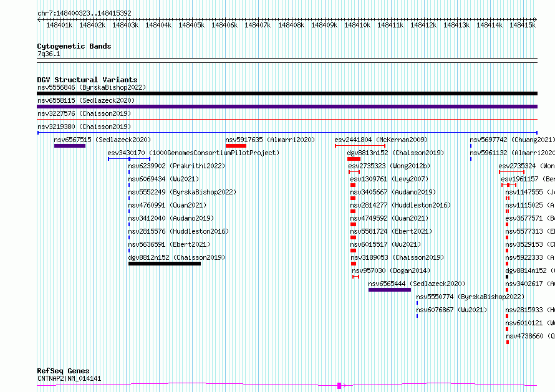The width and height of the screenshot is (555, 392).
Task: Open esv2735323 (Wong2012b) variant
Action: pyautogui.click(x=389, y=166)
